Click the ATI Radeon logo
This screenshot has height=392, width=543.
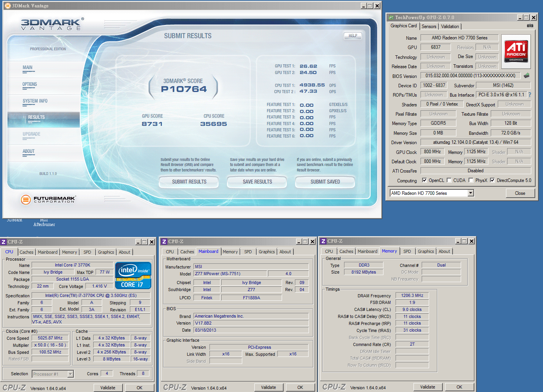(516, 51)
